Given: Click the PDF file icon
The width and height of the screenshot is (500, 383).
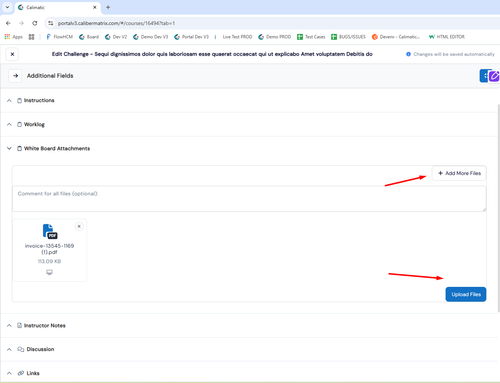Looking at the screenshot, I should [x=50, y=231].
